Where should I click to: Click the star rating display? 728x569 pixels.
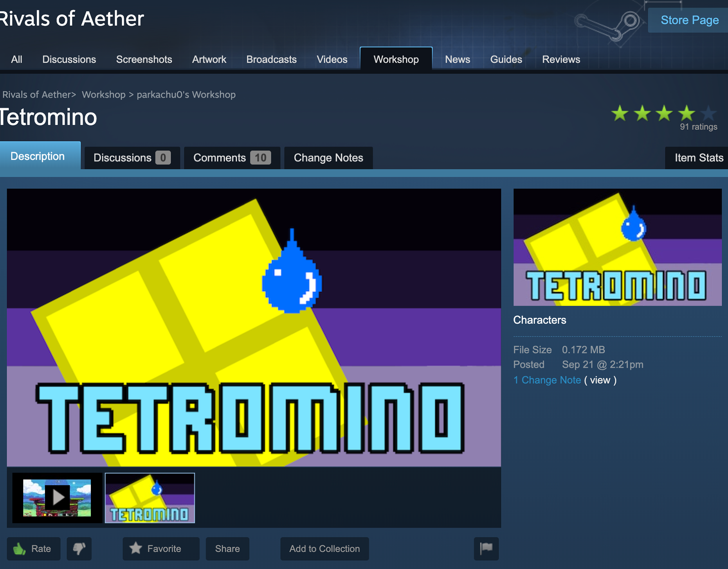(664, 114)
